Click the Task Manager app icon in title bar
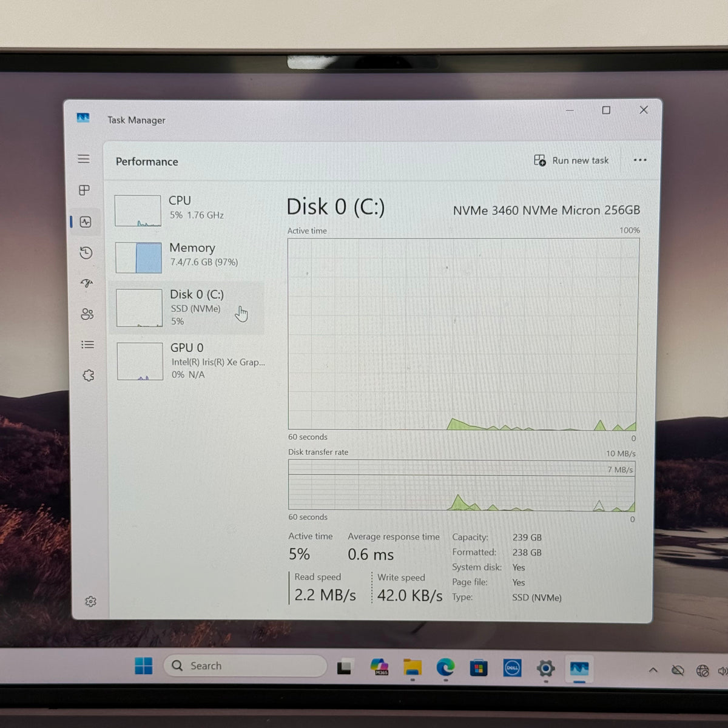 (83, 118)
